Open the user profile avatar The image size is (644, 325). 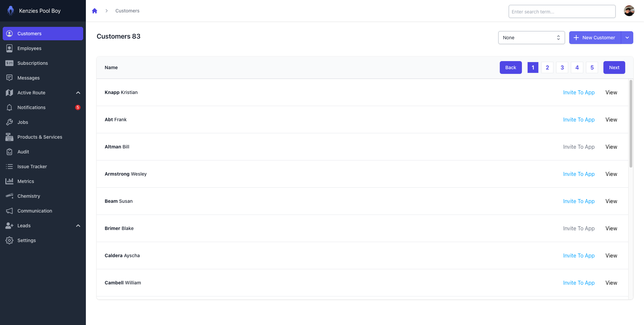coord(629,11)
